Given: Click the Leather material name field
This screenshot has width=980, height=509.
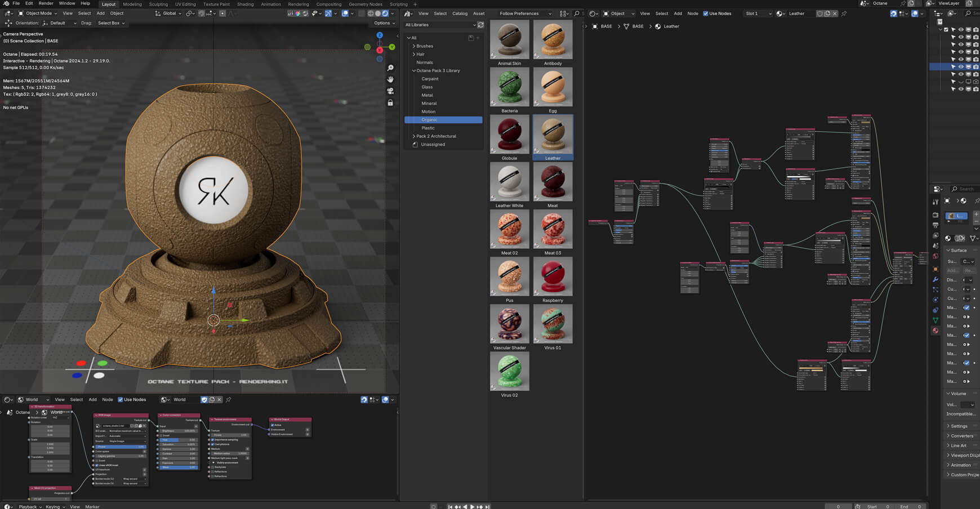Looking at the screenshot, I should click(x=801, y=14).
